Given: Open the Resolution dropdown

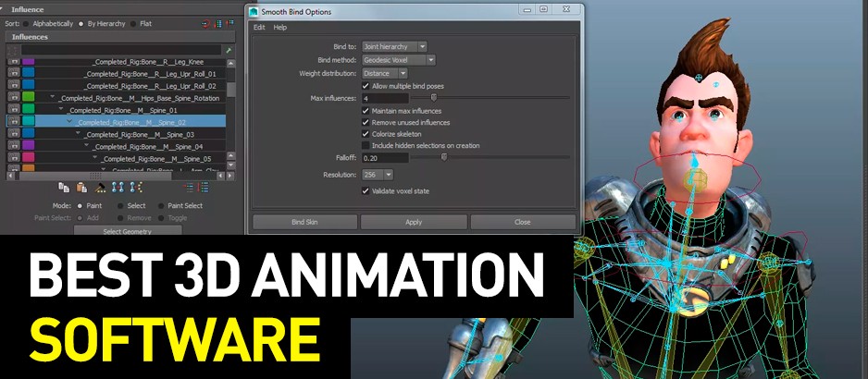Looking at the screenshot, I should click(378, 174).
